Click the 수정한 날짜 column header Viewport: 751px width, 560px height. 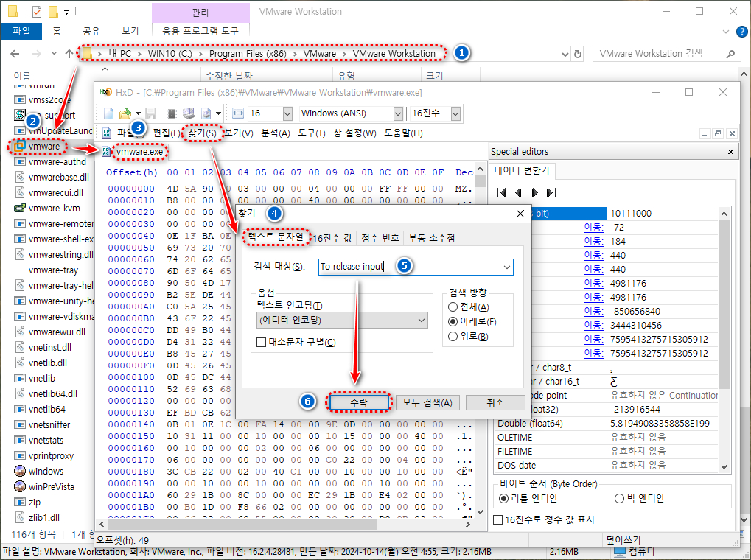pyautogui.click(x=229, y=76)
